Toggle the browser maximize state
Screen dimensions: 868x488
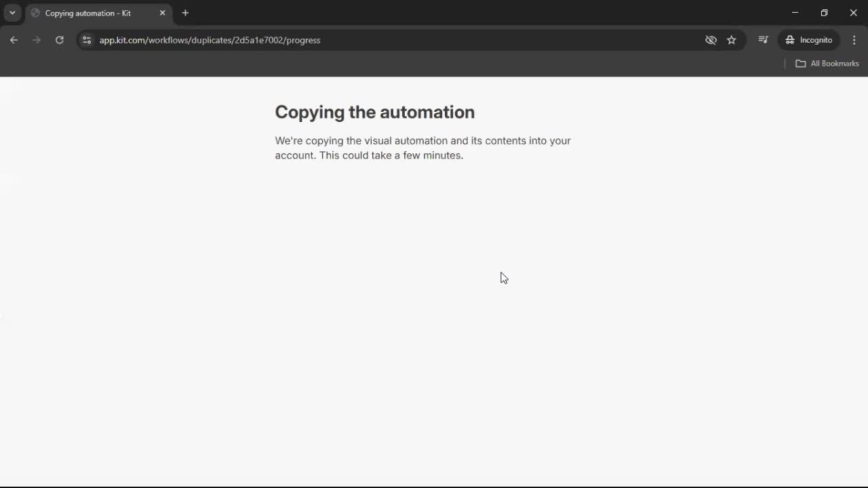pos(824,12)
